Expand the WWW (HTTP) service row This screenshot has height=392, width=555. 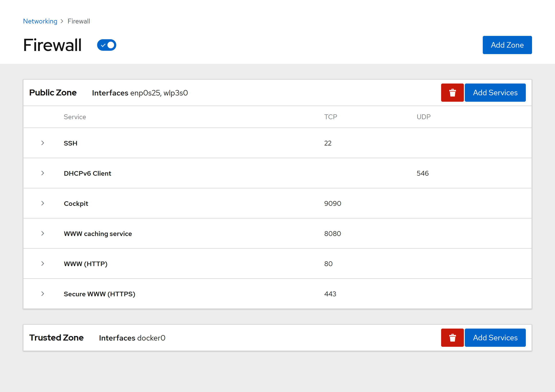pyautogui.click(x=43, y=263)
